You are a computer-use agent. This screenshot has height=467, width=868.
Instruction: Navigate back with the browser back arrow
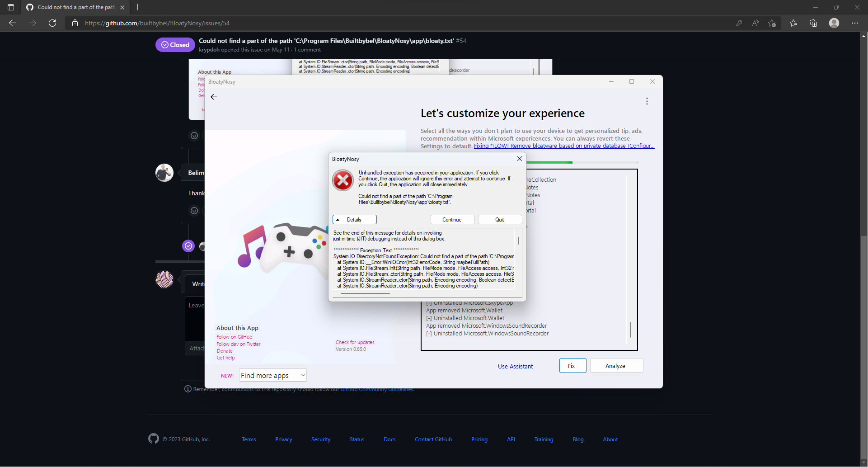click(12, 23)
